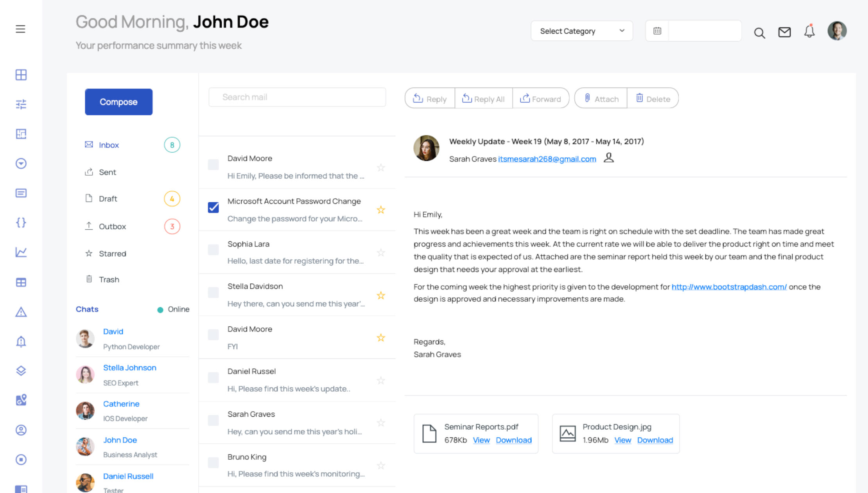Image resolution: width=868 pixels, height=493 pixels.
Task: Unstar the Microsoft Account Password Change email
Action: 381,210
